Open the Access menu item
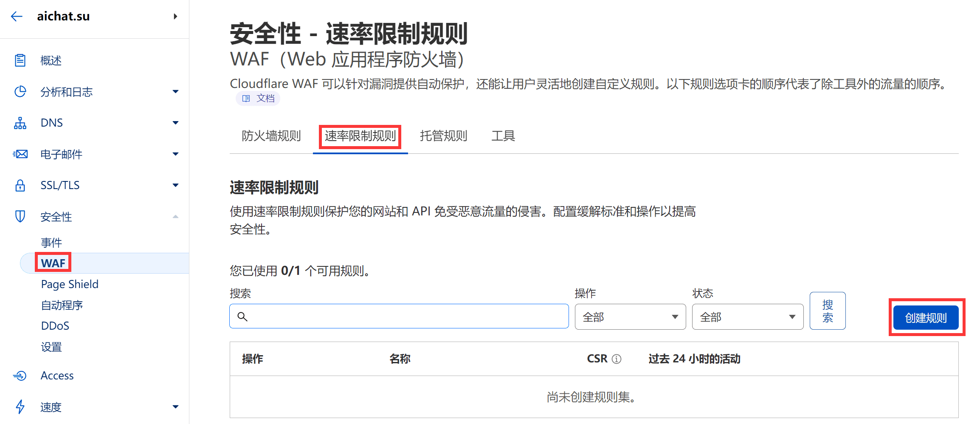980x424 pixels. tap(57, 376)
